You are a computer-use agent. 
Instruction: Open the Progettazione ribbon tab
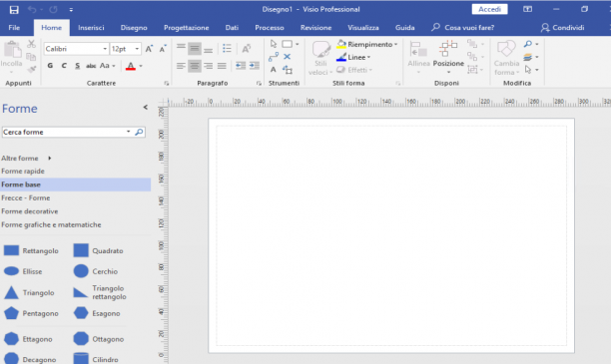(x=187, y=28)
